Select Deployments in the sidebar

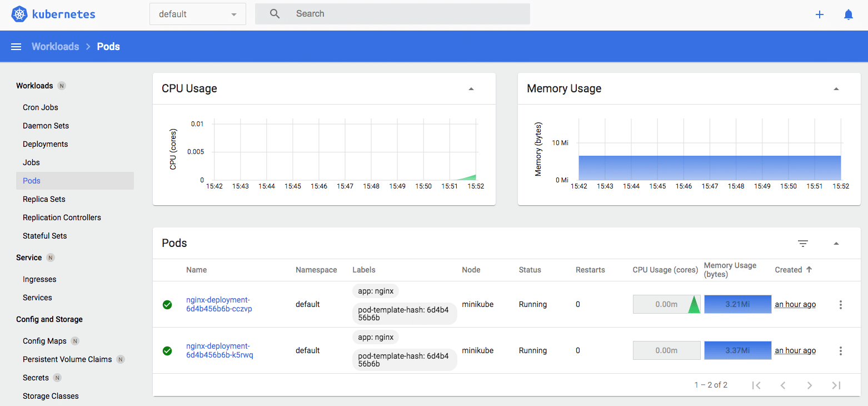click(x=45, y=143)
